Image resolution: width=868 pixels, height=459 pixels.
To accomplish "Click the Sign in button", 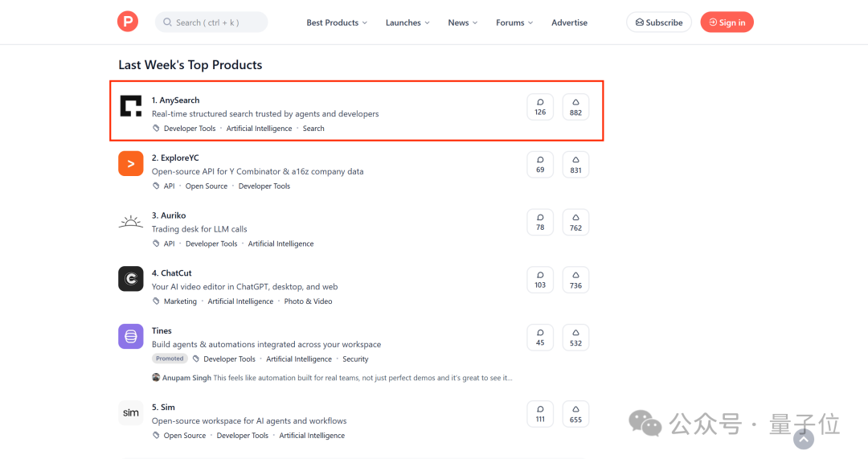I will coord(727,23).
